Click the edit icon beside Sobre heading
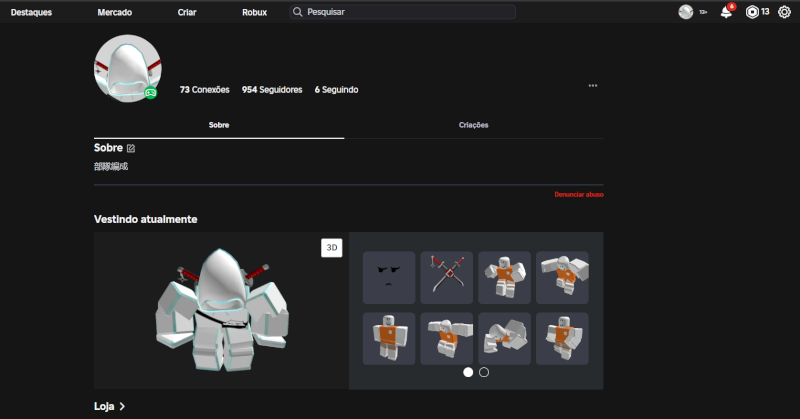The image size is (800, 419). tap(131, 148)
